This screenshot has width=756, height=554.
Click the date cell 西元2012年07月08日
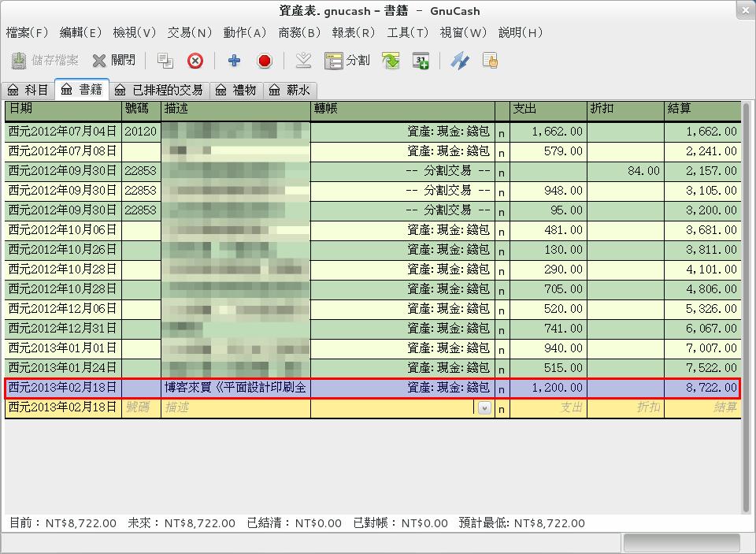(x=63, y=151)
